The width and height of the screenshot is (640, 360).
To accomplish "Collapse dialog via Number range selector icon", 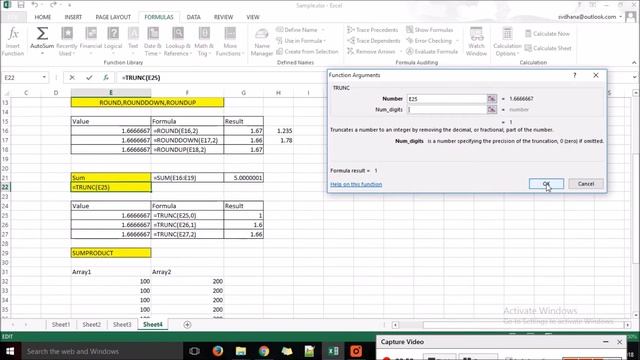I will click(x=492, y=99).
